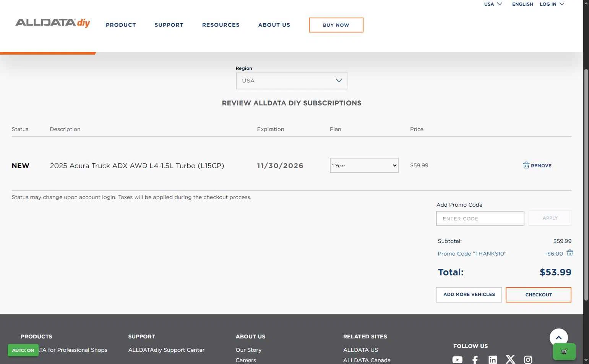This screenshot has height=364, width=589.
Task: Expand the USA country selector in header
Action: coord(493,4)
